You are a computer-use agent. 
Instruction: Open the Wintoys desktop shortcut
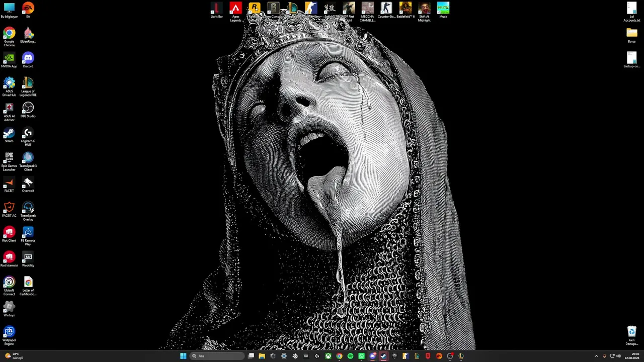(9, 309)
